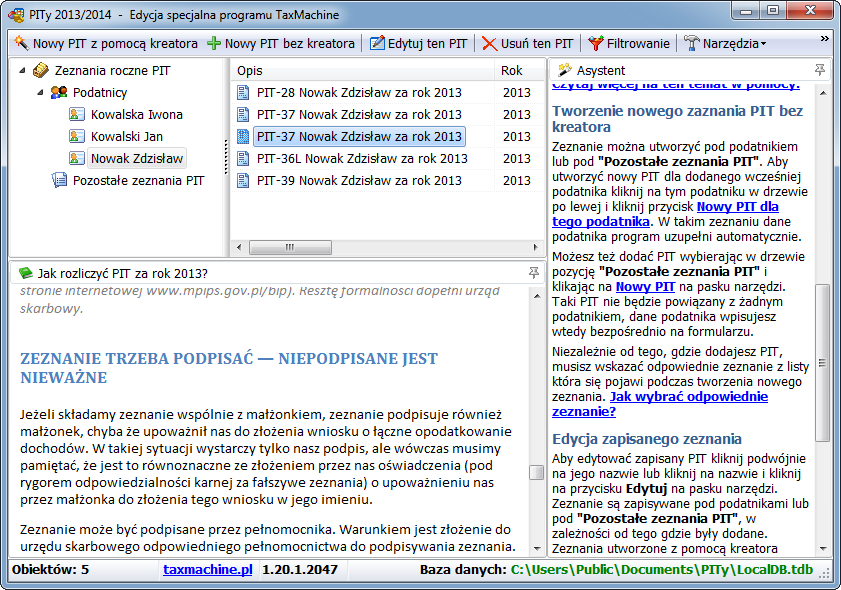Click down arrow of help article scrollbar

click(x=537, y=549)
